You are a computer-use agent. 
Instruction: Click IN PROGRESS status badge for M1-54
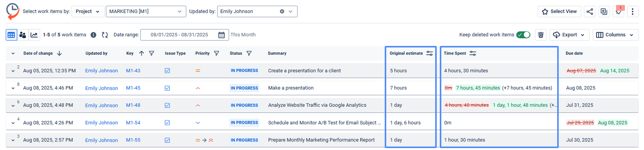tap(244, 123)
